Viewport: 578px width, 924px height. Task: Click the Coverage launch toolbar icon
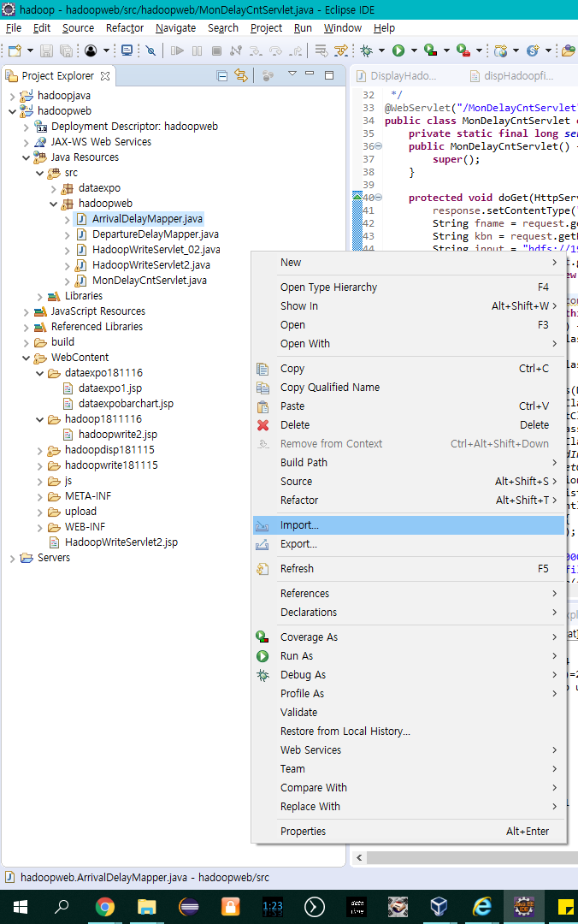click(431, 50)
